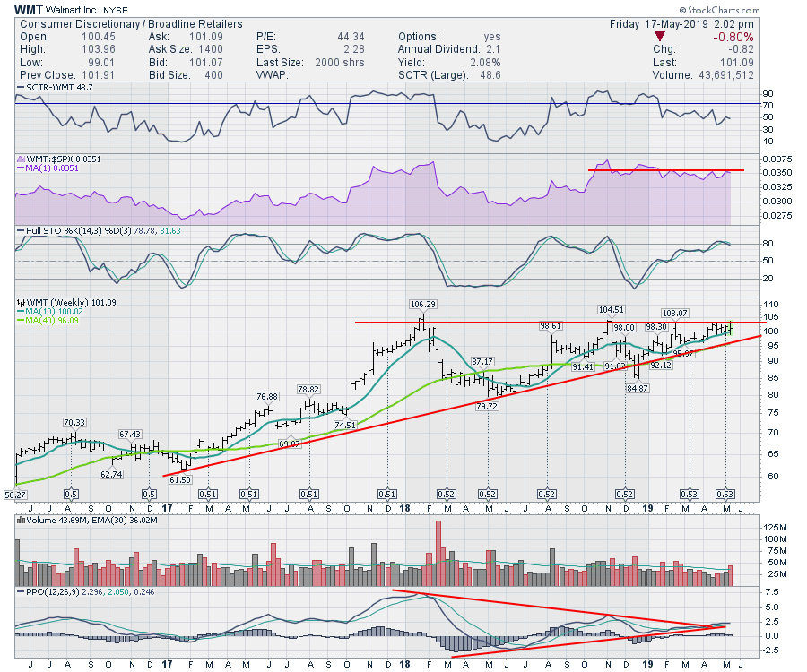Viewport: 807px width, 672px height.
Task: Click the red down-triangle change indicator
Action: 660,37
